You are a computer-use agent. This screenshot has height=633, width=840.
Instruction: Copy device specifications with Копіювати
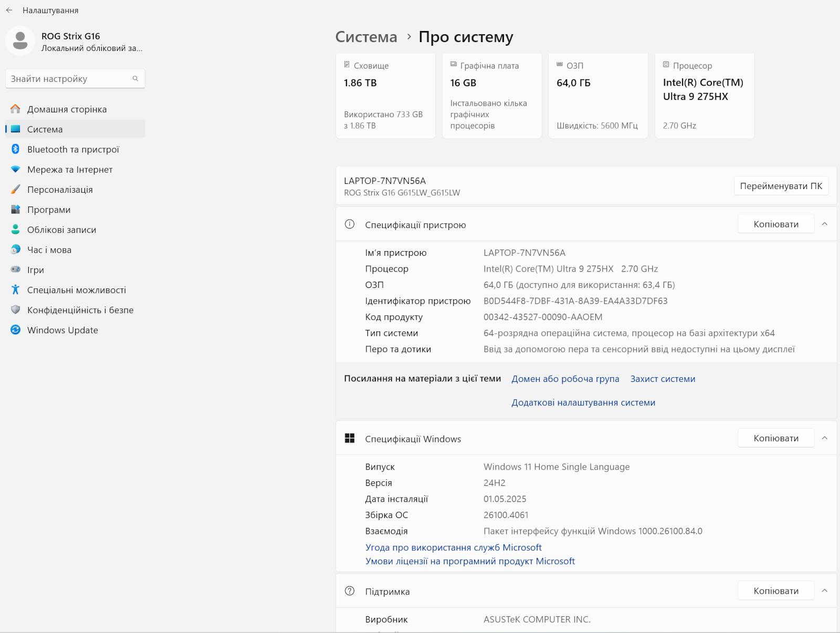pyautogui.click(x=776, y=224)
